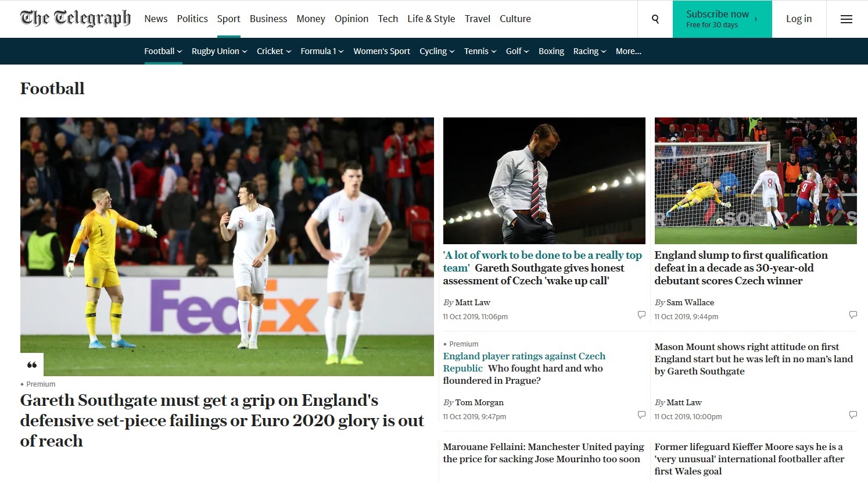
Task: Expand the Tennis dropdown
Action: pyautogui.click(x=480, y=51)
